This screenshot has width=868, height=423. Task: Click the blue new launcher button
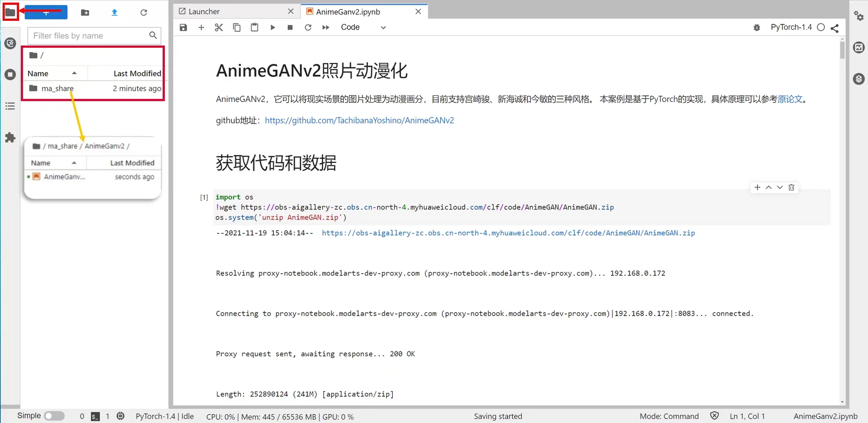click(x=46, y=13)
